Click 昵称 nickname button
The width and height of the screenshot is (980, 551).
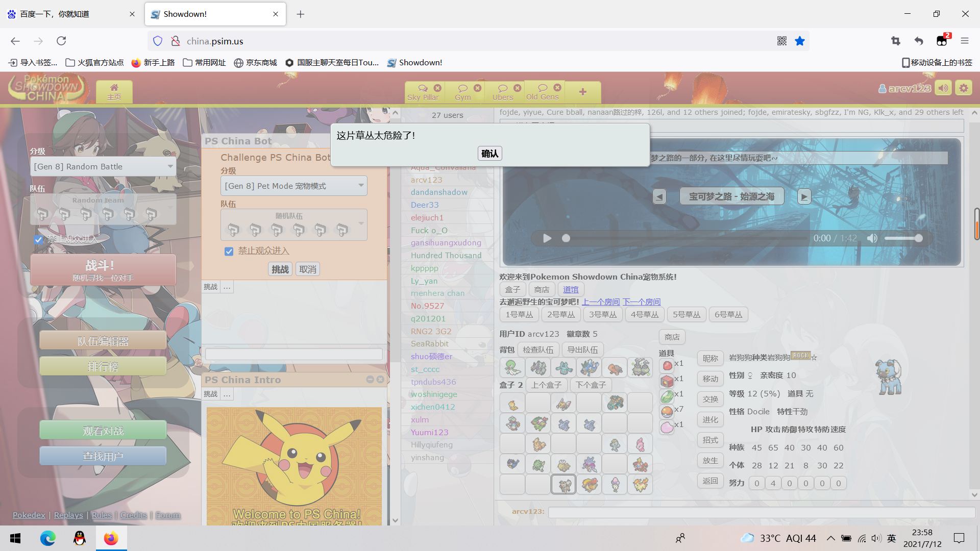[x=710, y=359]
